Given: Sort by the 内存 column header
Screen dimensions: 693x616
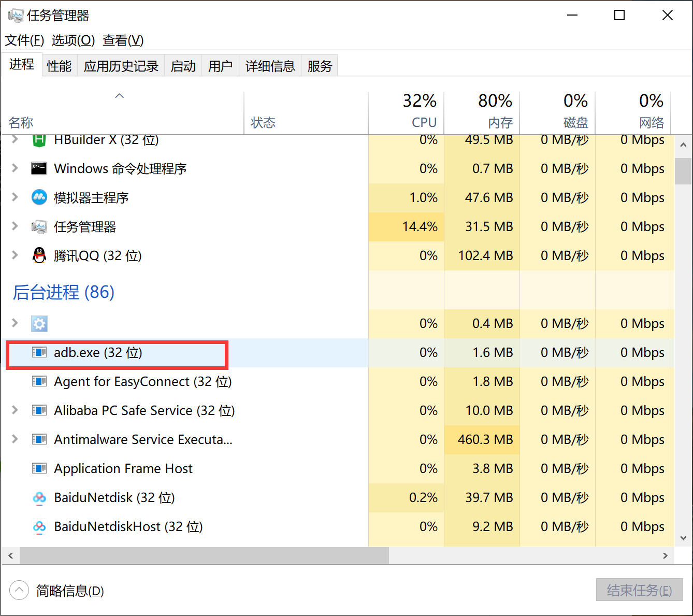Looking at the screenshot, I should point(482,113).
